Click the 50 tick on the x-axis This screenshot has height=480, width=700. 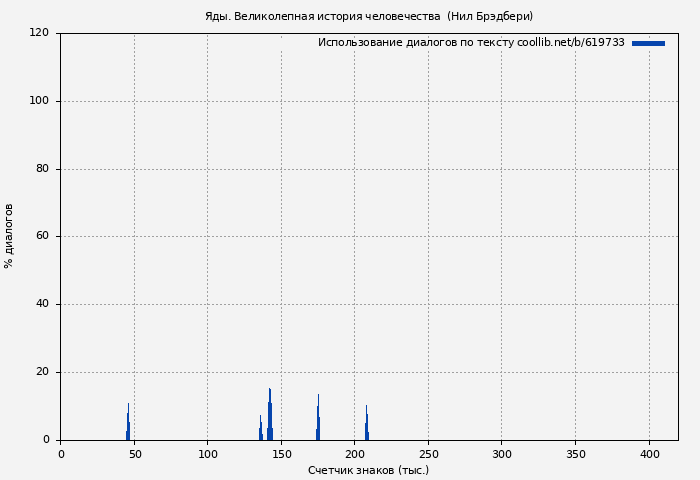point(134,454)
